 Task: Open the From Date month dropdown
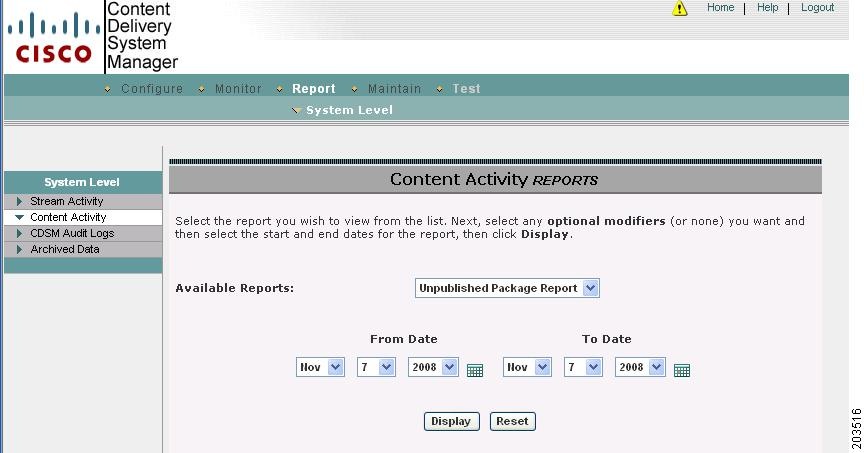click(x=320, y=367)
